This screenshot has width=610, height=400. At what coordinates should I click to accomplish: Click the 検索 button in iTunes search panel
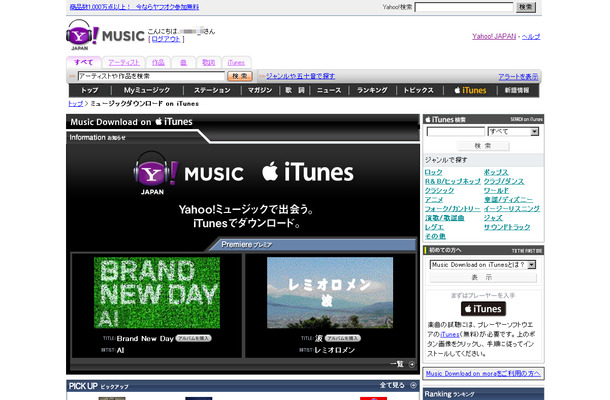pos(483,146)
